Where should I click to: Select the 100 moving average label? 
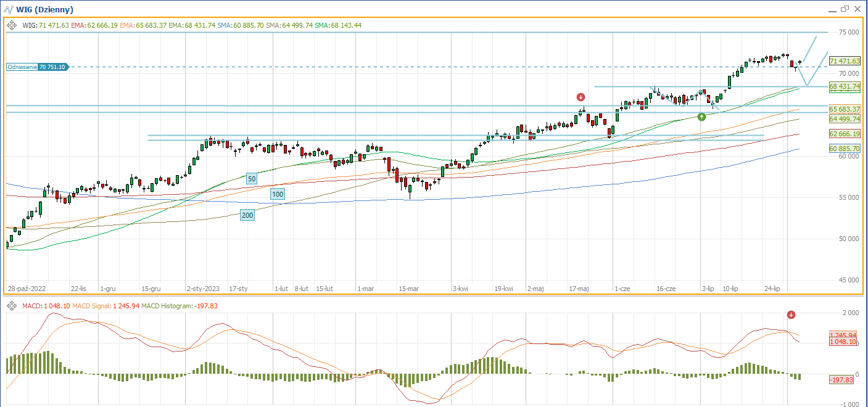pos(278,194)
